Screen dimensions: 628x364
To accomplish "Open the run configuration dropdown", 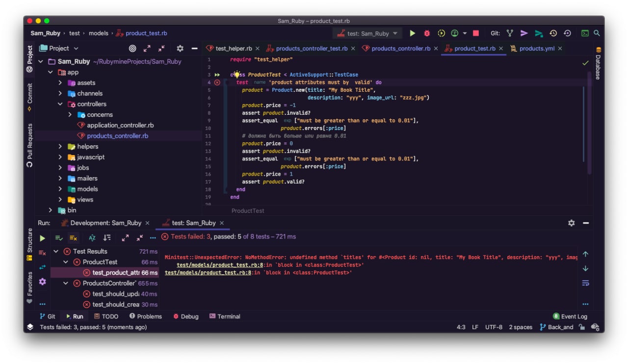I will (368, 33).
